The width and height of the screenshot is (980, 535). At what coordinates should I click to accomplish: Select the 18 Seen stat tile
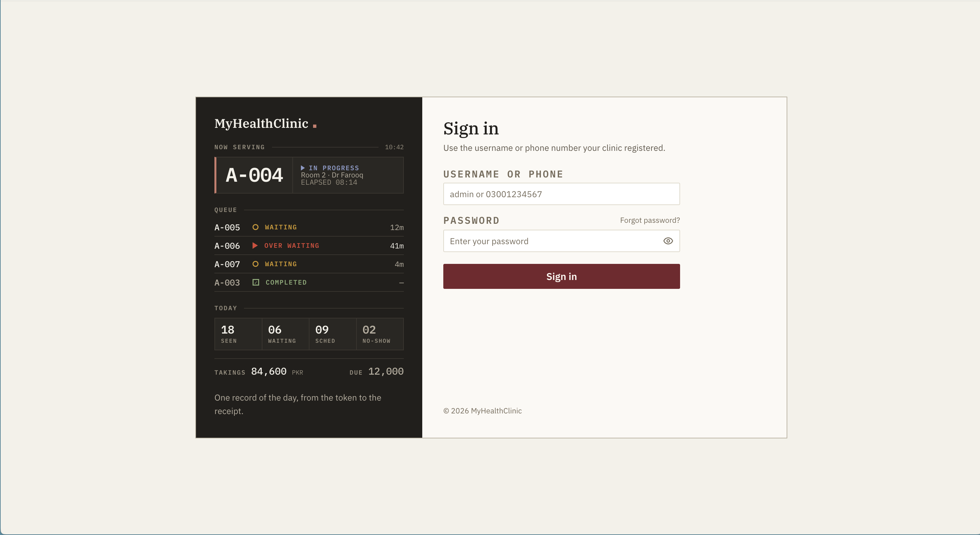tap(238, 334)
